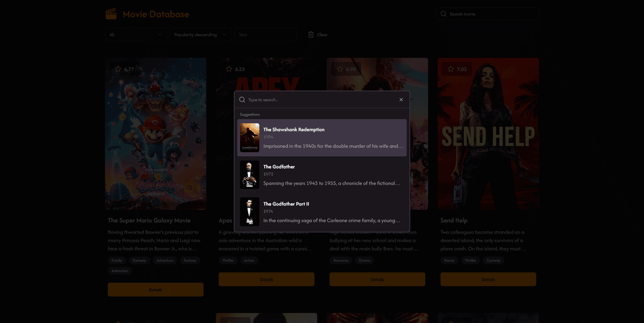Click the Action genre tag on Apex
The image size is (644, 323).
point(249,260)
